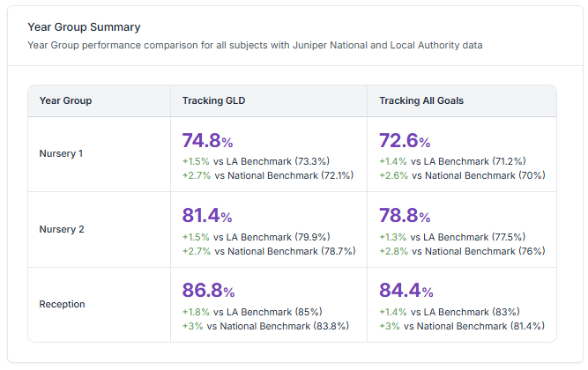Click the LA Benchmark (73.3%) comparison line
Image resolution: width=588 pixels, height=370 pixels.
point(255,161)
